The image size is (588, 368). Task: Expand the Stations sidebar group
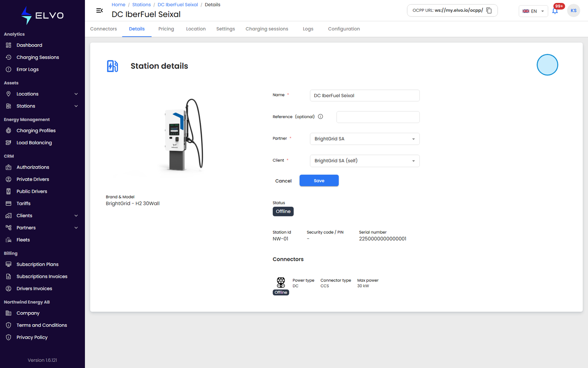(x=76, y=106)
